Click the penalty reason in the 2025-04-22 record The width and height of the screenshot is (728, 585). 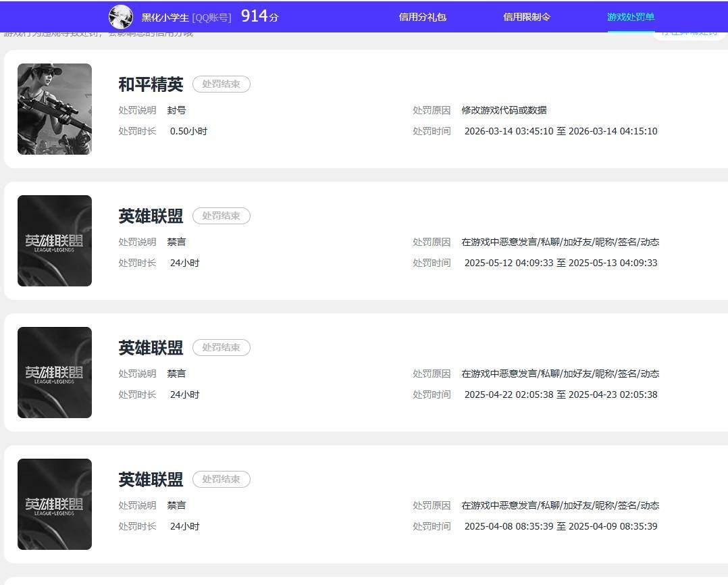(x=561, y=374)
